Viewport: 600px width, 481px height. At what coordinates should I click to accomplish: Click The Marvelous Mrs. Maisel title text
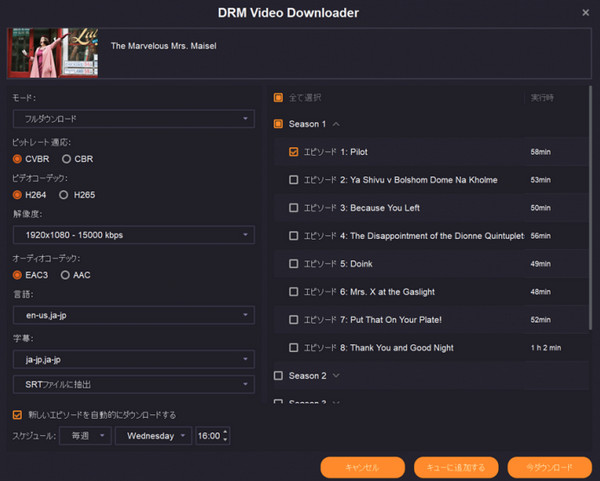point(163,46)
